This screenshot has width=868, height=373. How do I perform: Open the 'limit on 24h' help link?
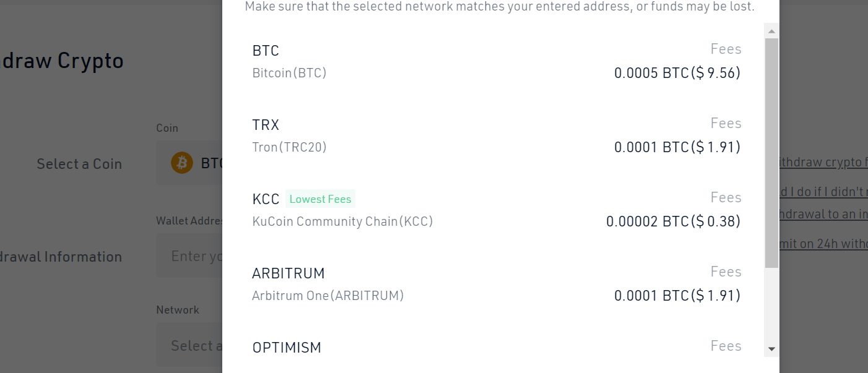pos(823,244)
